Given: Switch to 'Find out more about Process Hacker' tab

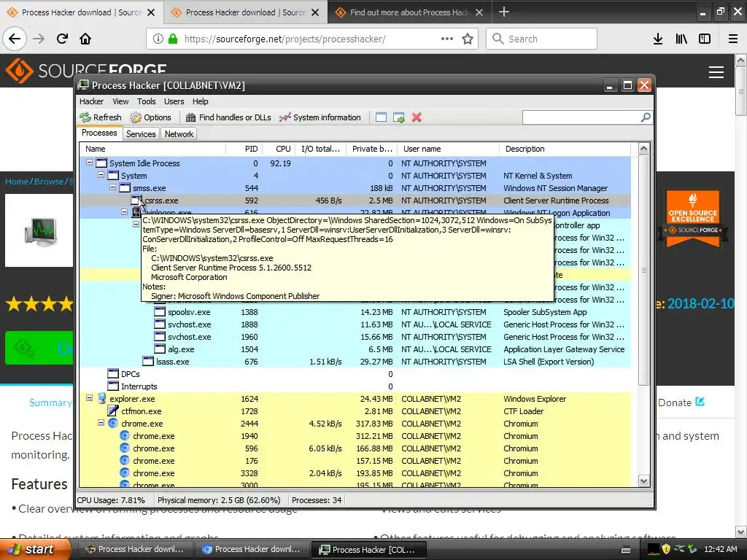Looking at the screenshot, I should (x=409, y=12).
